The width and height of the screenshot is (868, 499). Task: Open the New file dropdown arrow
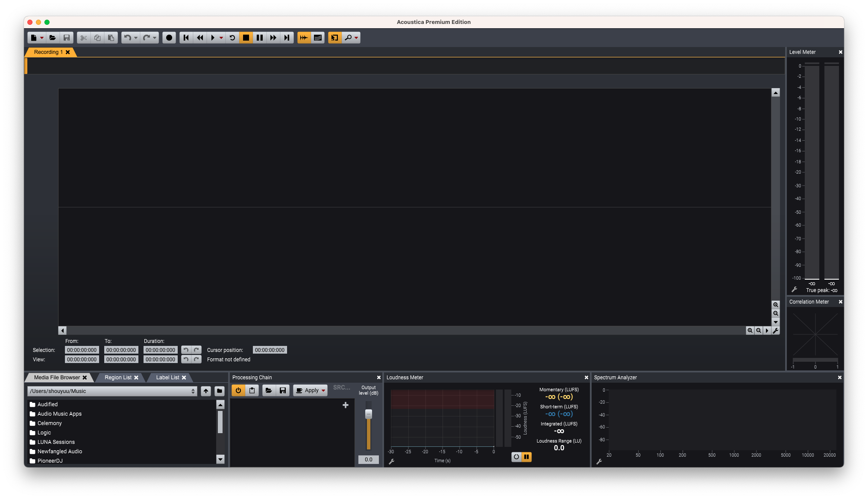point(42,38)
